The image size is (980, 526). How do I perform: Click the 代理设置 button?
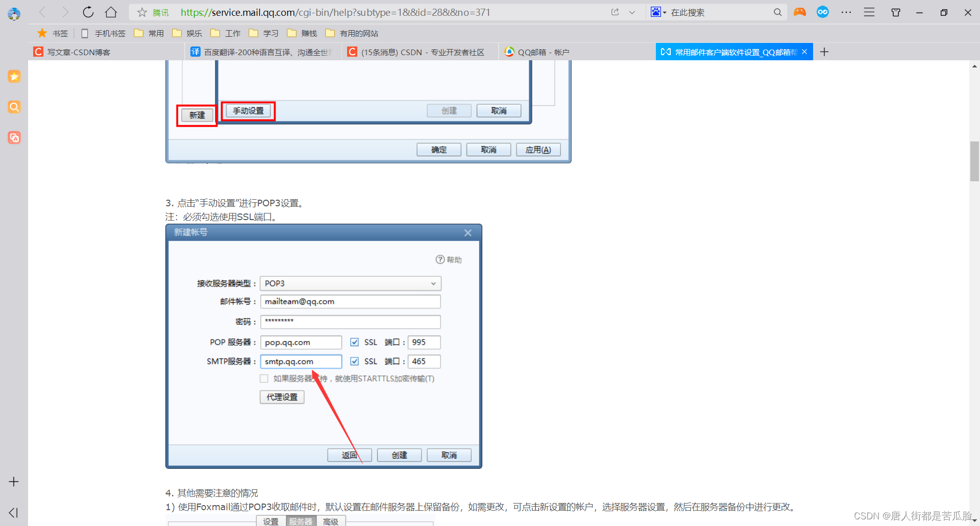[282, 397]
